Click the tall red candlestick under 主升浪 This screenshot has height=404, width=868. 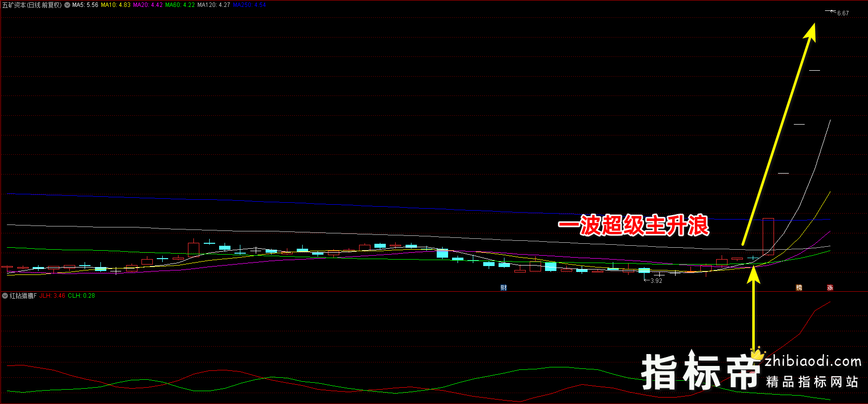[x=768, y=236]
